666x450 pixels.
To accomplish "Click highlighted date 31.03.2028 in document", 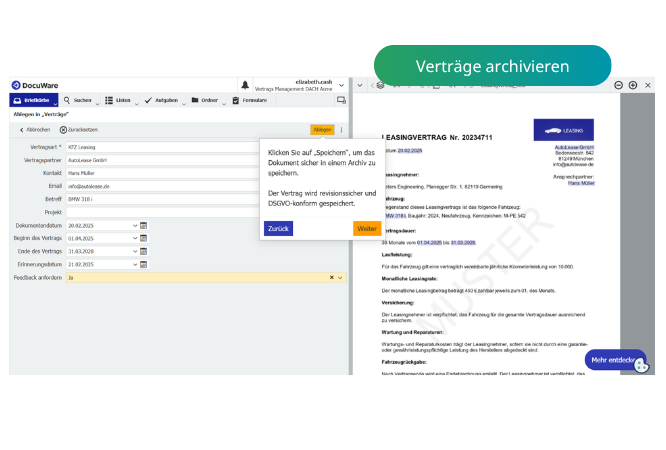I will coord(463,243).
